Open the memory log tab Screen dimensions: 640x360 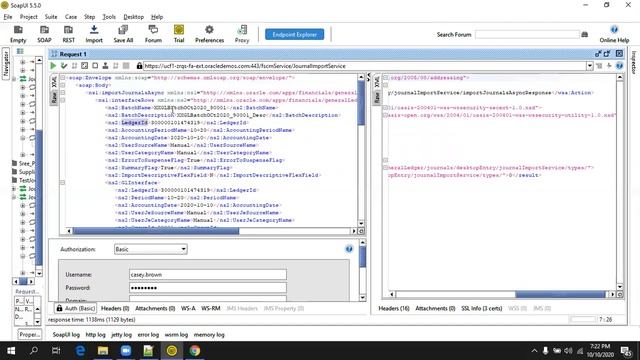(x=209, y=334)
